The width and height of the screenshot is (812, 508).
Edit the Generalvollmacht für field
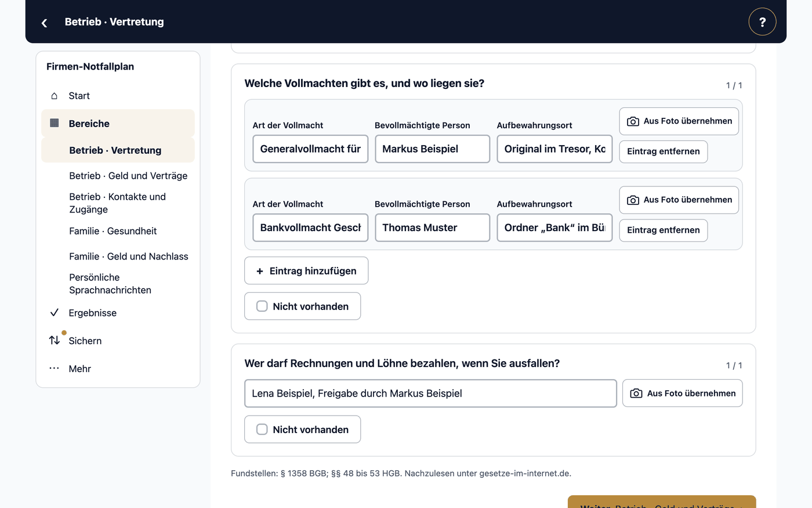coord(310,149)
